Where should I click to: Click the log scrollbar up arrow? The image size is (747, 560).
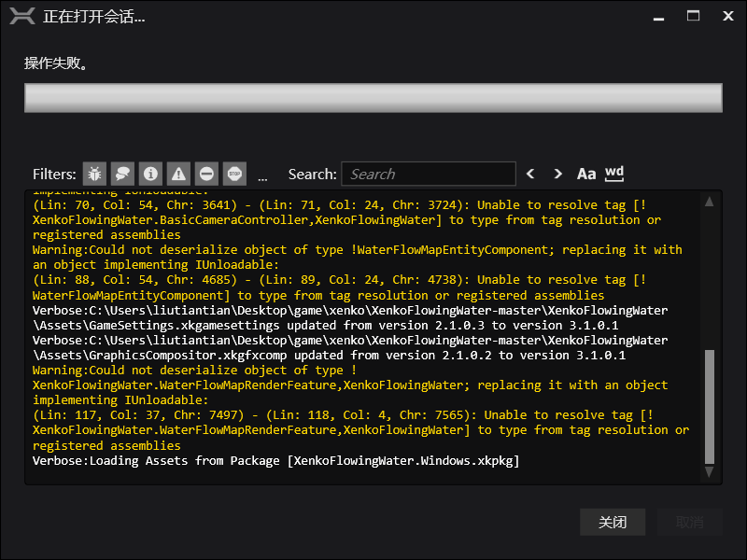(x=710, y=202)
